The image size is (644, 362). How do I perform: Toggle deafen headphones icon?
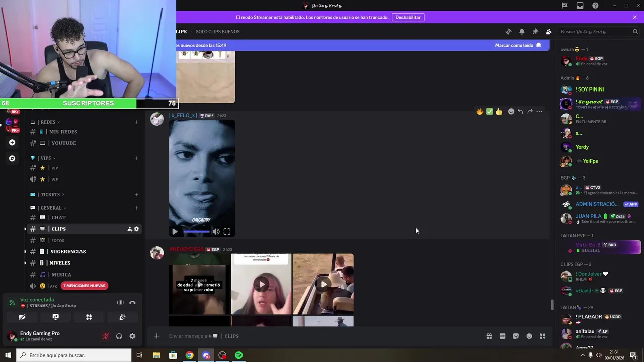click(x=119, y=336)
